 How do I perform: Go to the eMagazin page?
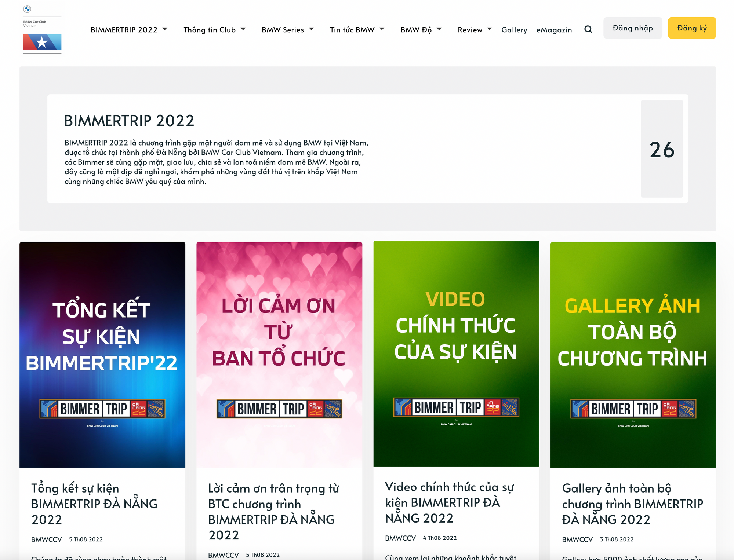(554, 30)
